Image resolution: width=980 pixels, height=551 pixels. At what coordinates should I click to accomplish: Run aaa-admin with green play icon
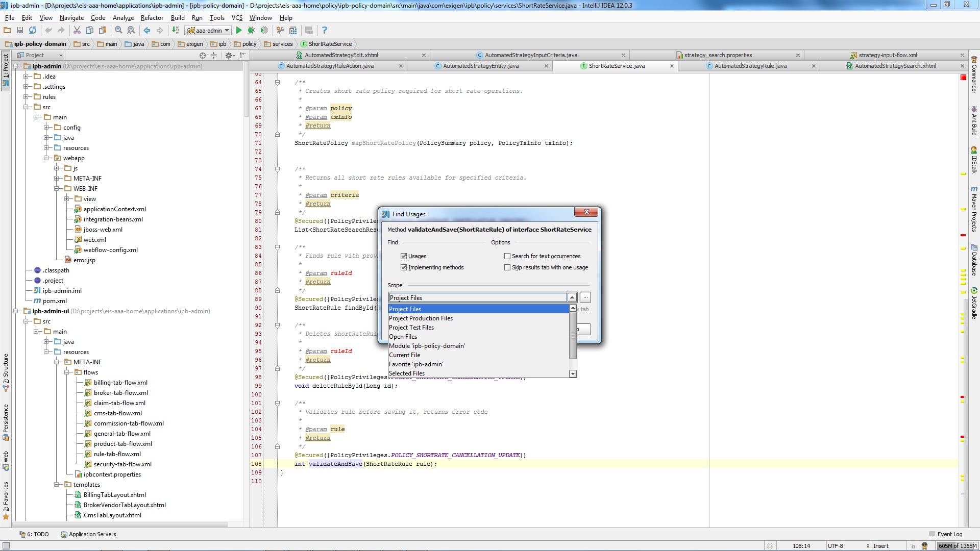click(x=238, y=31)
